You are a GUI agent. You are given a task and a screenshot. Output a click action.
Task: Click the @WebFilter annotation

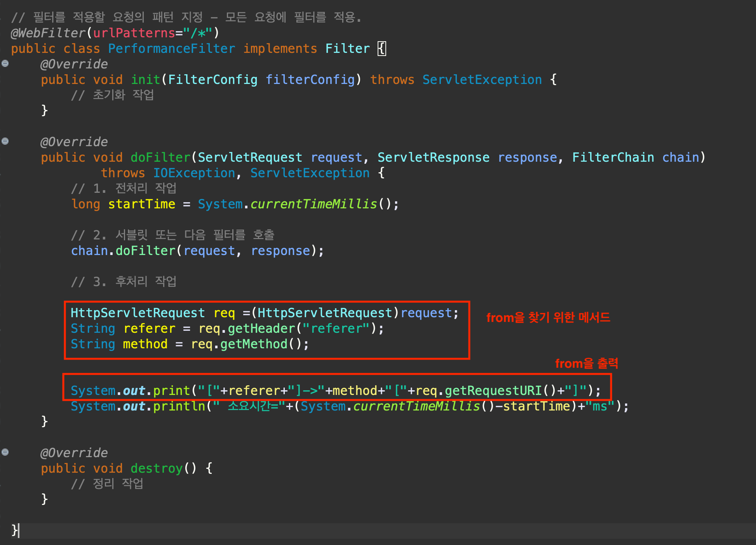(x=48, y=33)
